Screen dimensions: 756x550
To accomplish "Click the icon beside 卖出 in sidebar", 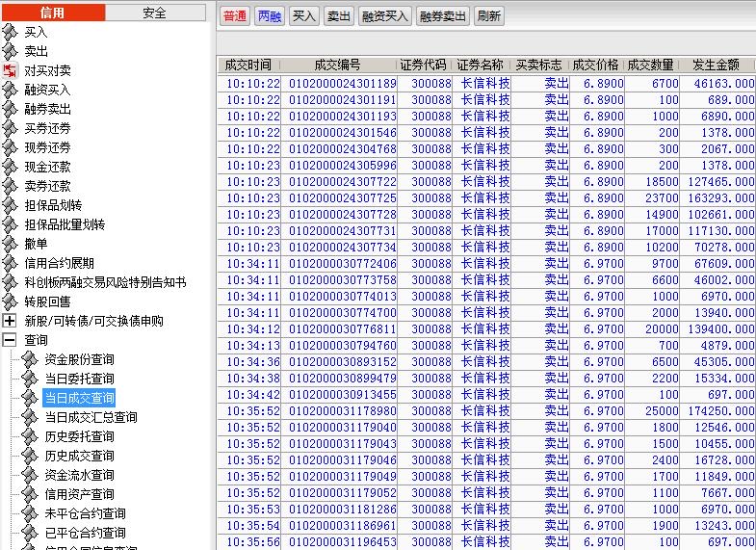I will point(10,51).
